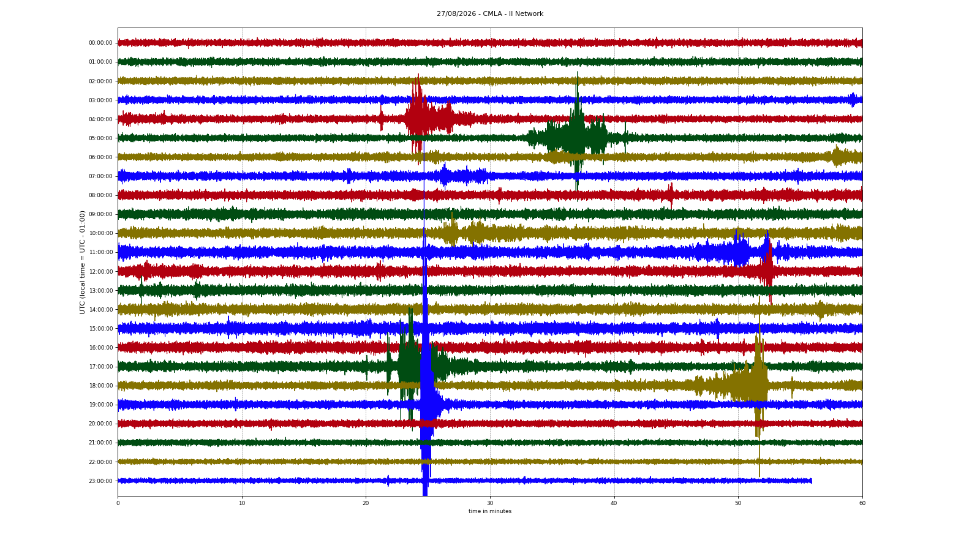Select the 12:00:00 hour label
Image resolution: width=980 pixels, height=551 pixels.
click(100, 272)
